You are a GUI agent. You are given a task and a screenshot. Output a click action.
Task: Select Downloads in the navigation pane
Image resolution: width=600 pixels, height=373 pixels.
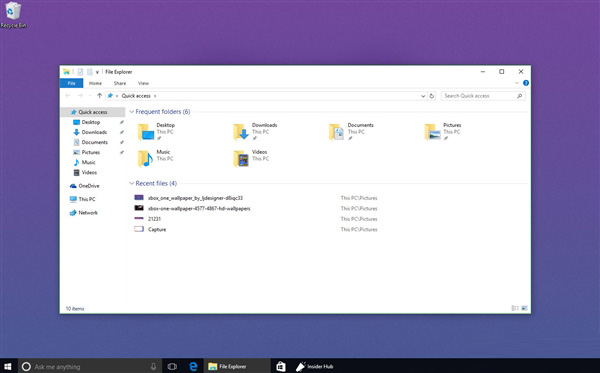[x=94, y=132]
